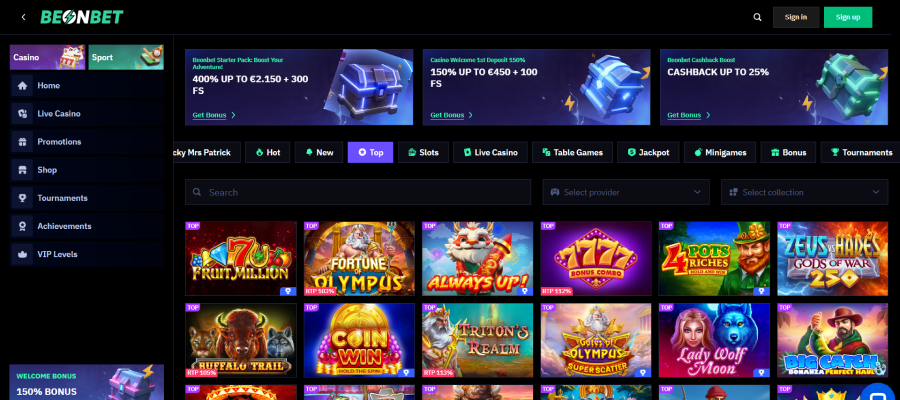
Task: Open the Table Games category tab
Action: click(572, 153)
